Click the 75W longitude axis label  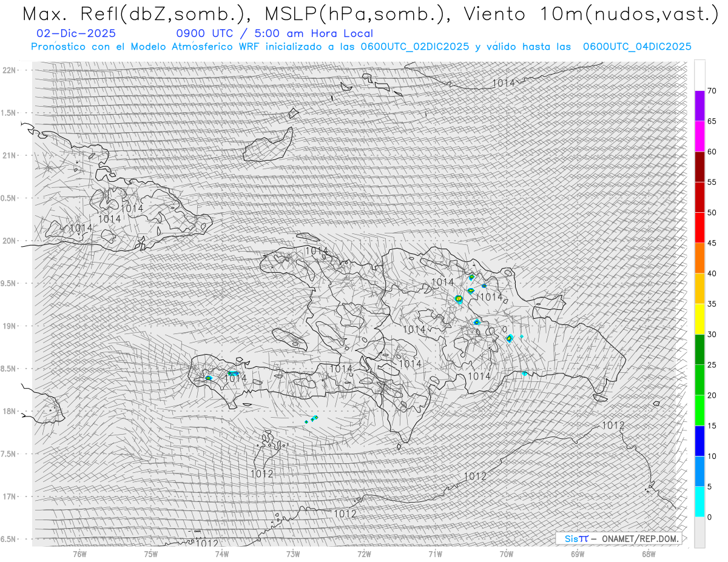pos(150,554)
